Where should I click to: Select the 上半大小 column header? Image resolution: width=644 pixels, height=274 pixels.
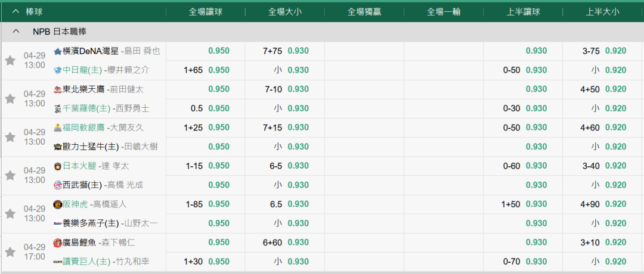(x=603, y=11)
